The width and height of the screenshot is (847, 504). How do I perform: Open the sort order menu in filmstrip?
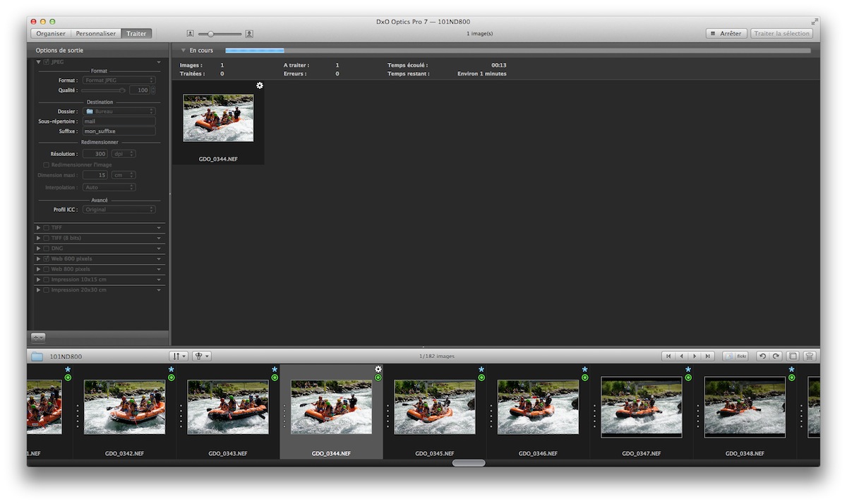tap(179, 356)
